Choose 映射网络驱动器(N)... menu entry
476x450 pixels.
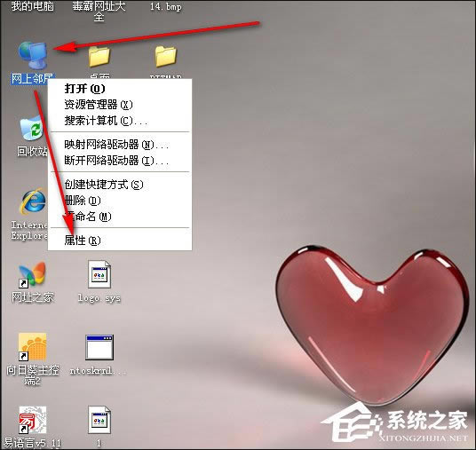pyautogui.click(x=121, y=145)
